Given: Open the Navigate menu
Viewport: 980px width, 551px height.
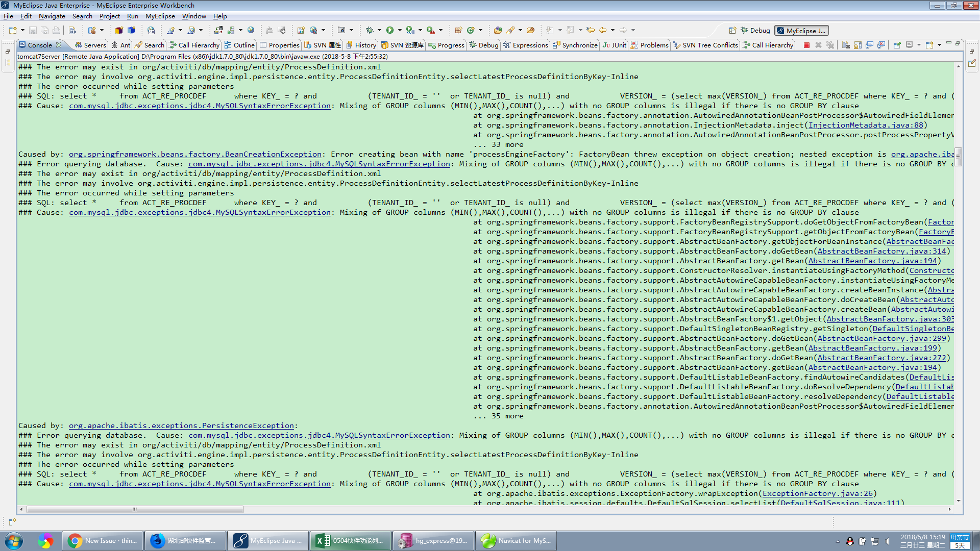Looking at the screenshot, I should click(52, 16).
